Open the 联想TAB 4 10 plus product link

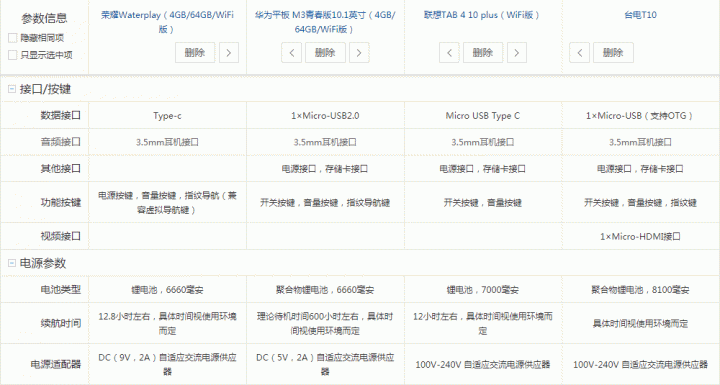[482, 15]
